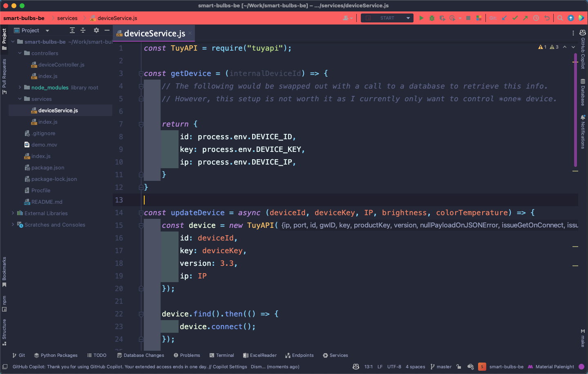Screen dimensions: 588x374
Task: Toggle npm tool window stripe
Action: pos(4,303)
